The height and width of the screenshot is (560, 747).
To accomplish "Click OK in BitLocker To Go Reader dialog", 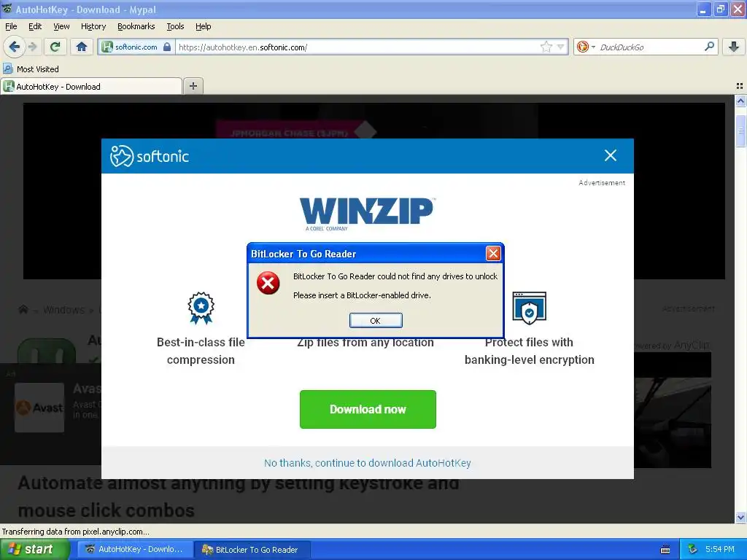I will point(376,321).
